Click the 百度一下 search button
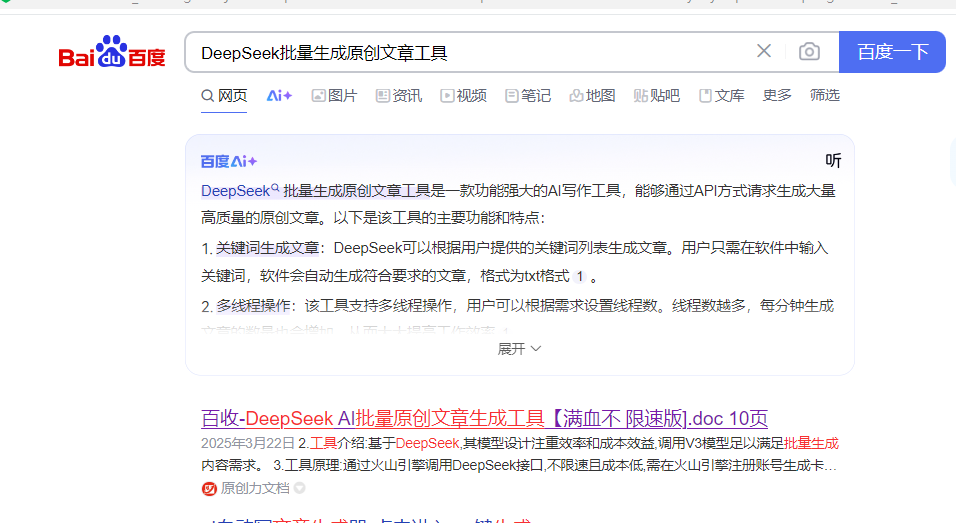The width and height of the screenshot is (956, 523). coord(892,52)
